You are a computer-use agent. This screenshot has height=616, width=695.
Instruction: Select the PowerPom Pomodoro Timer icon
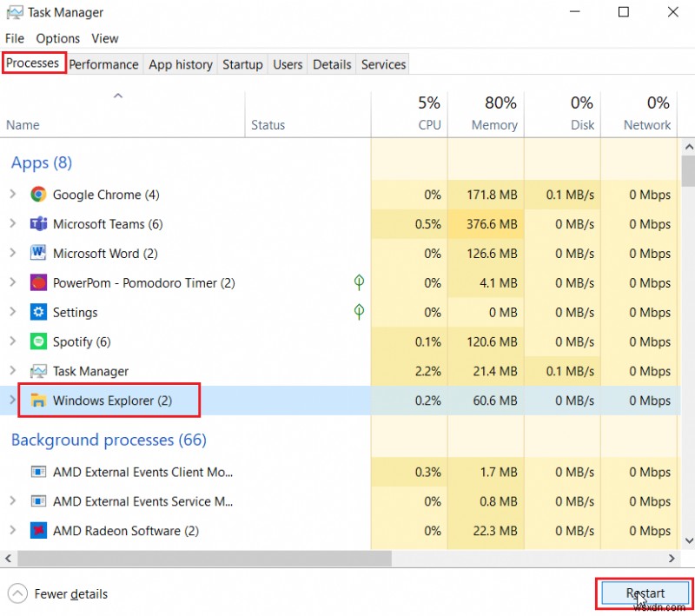(38, 282)
